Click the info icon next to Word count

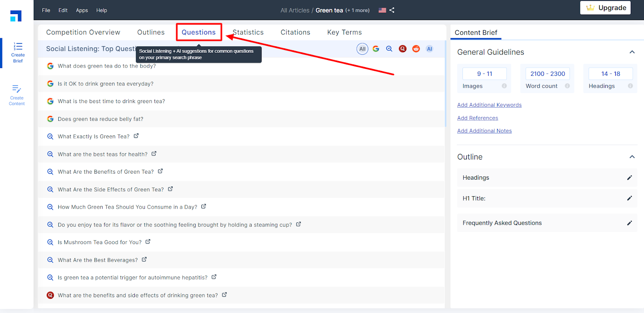pos(567,86)
